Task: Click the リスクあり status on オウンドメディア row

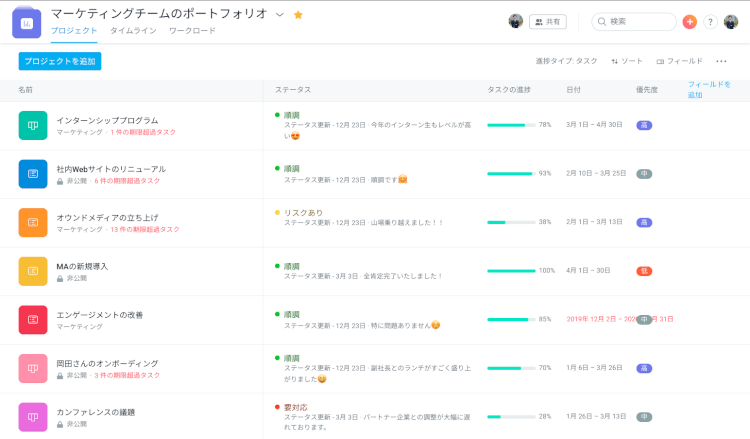Action: pyautogui.click(x=303, y=212)
